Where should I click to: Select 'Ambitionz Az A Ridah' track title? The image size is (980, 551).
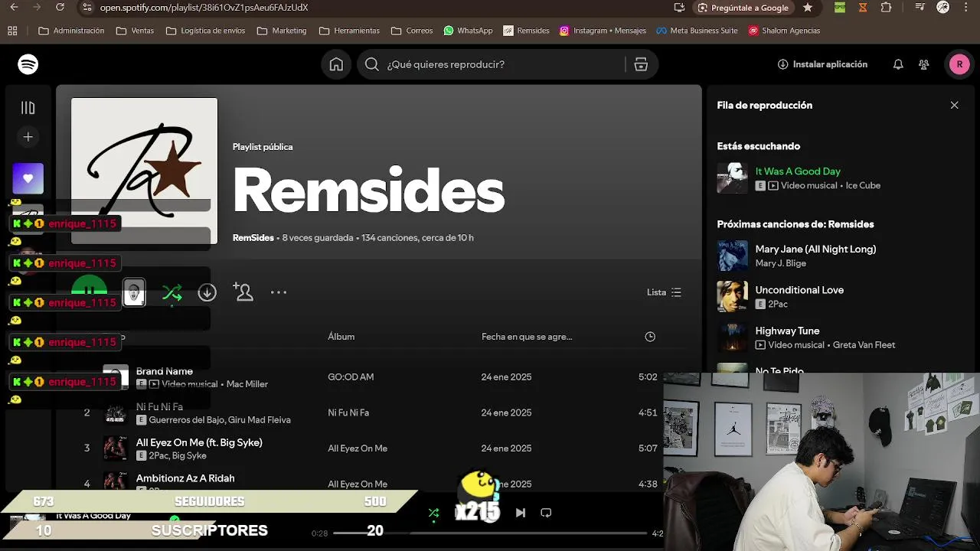(x=185, y=478)
